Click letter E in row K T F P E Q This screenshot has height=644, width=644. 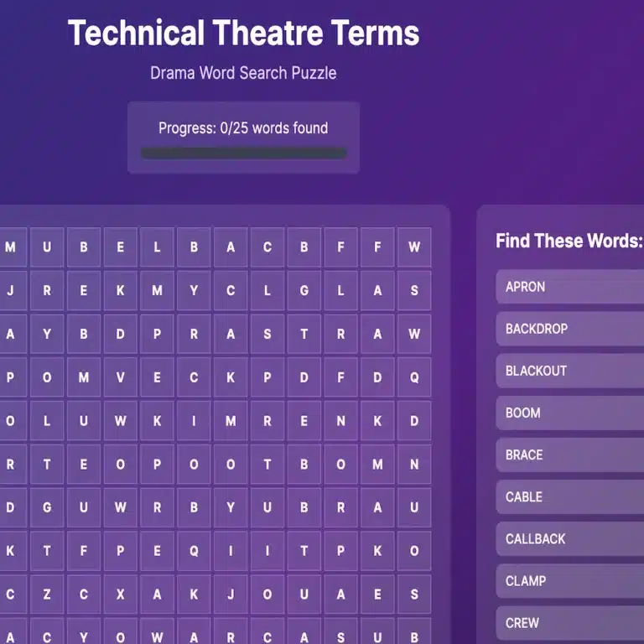(x=157, y=551)
